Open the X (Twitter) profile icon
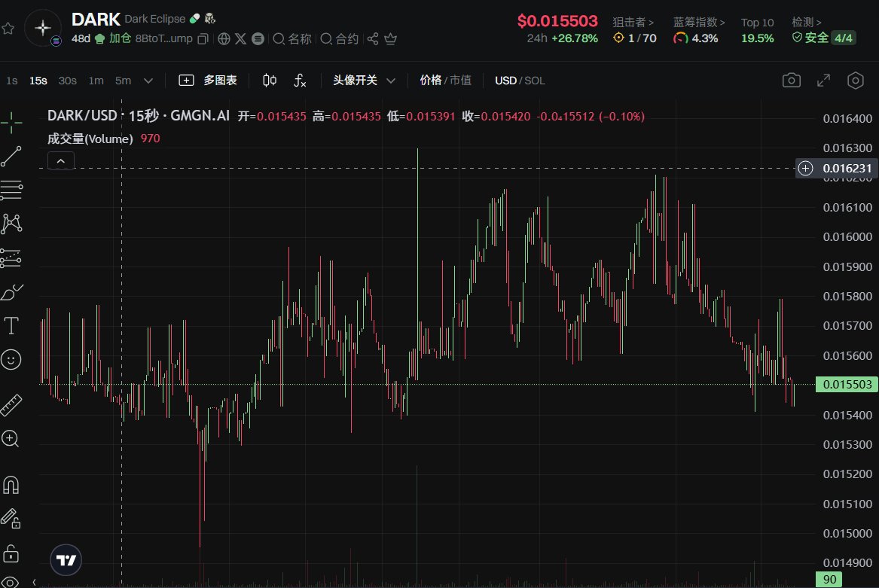Image resolution: width=879 pixels, height=588 pixels. [240, 38]
